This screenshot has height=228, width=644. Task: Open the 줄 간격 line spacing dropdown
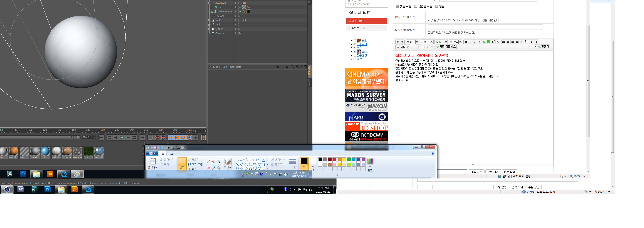coord(456,42)
